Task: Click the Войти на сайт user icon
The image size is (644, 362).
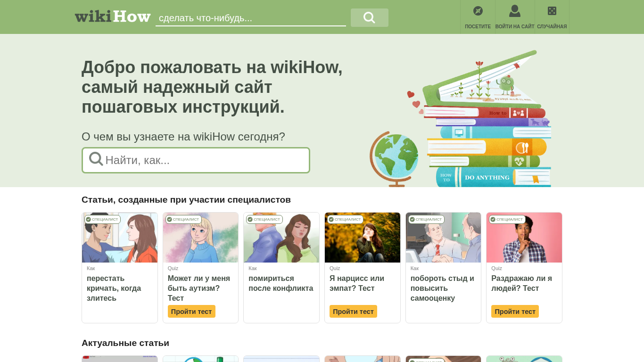Action: click(515, 11)
